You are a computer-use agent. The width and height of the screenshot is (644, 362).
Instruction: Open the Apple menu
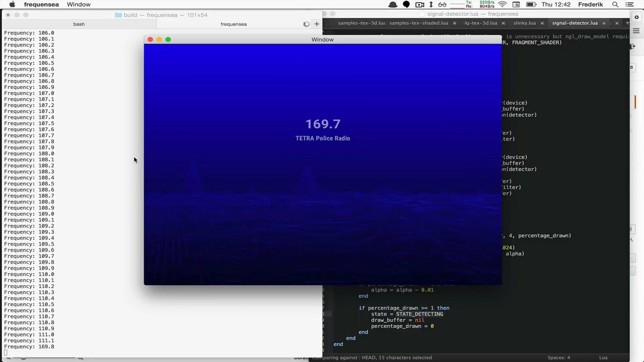[12, 4]
